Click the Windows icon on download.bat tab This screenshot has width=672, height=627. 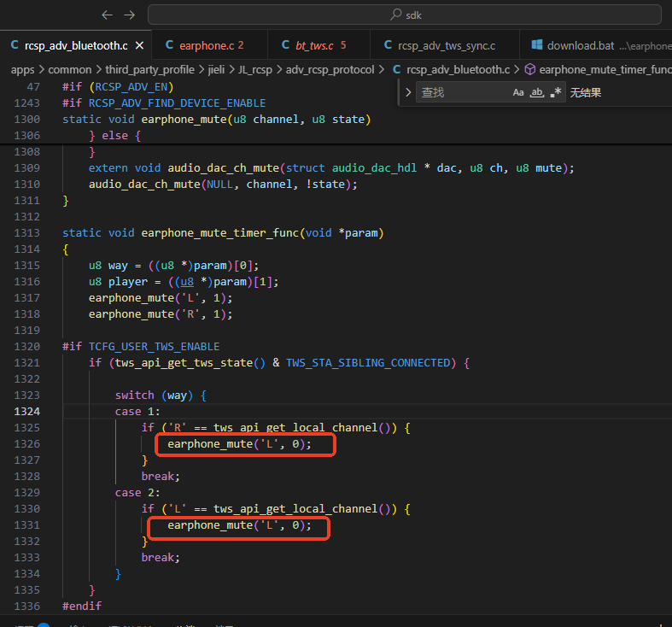tap(536, 44)
